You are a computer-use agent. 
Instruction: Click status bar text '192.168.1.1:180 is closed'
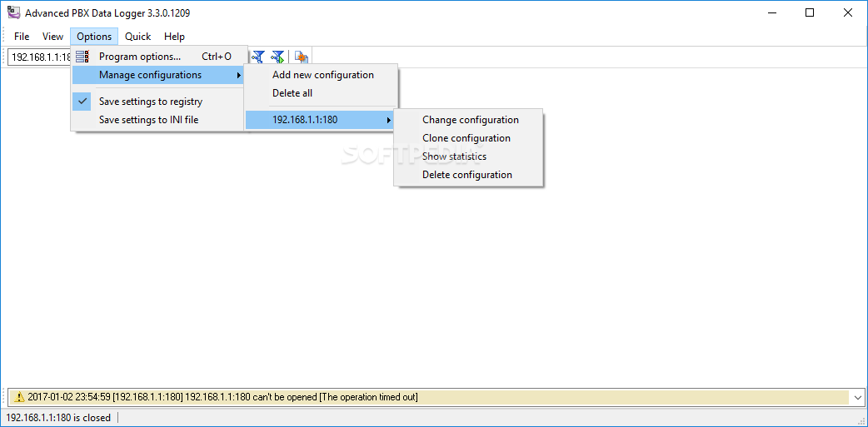[58, 418]
